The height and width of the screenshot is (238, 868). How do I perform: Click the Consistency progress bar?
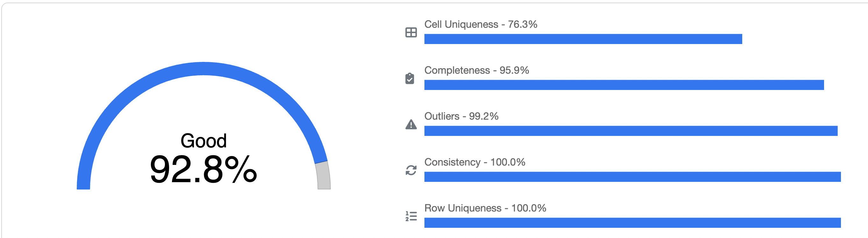pos(632,177)
